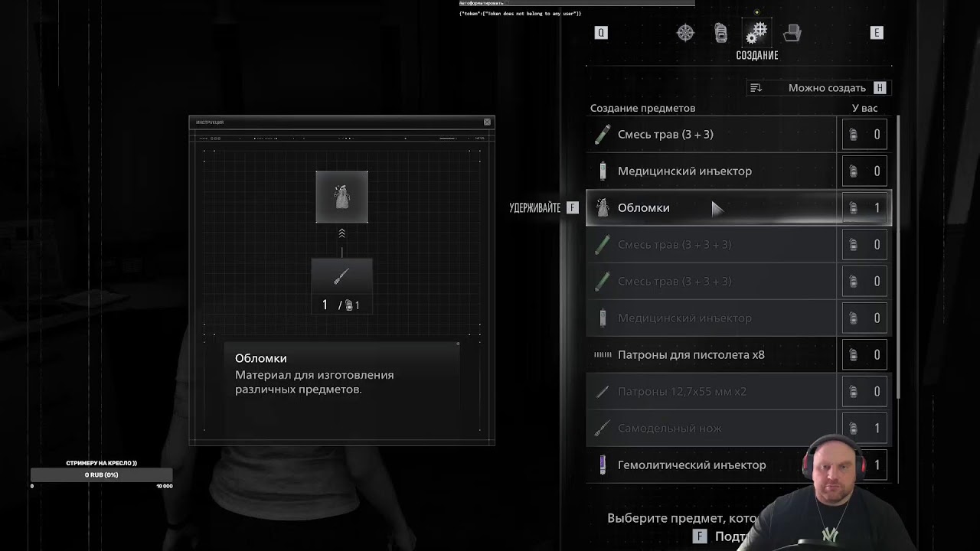Viewport: 980px width, 551px height.
Task: Select the knife ingredient thumbnail in recipe
Action: pyautogui.click(x=341, y=276)
